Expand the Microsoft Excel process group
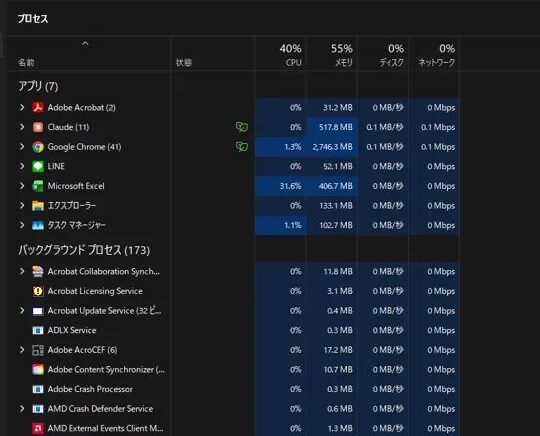 tap(22, 186)
